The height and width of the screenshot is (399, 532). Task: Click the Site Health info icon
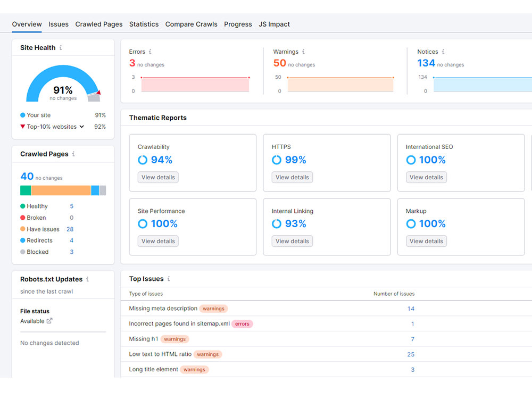[61, 47]
